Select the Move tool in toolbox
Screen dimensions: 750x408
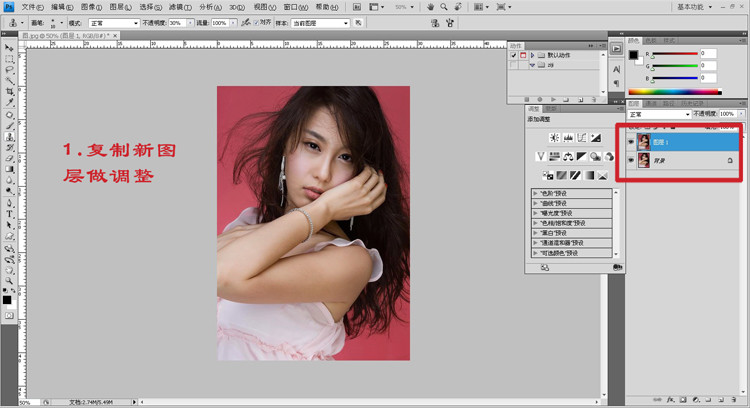point(9,47)
